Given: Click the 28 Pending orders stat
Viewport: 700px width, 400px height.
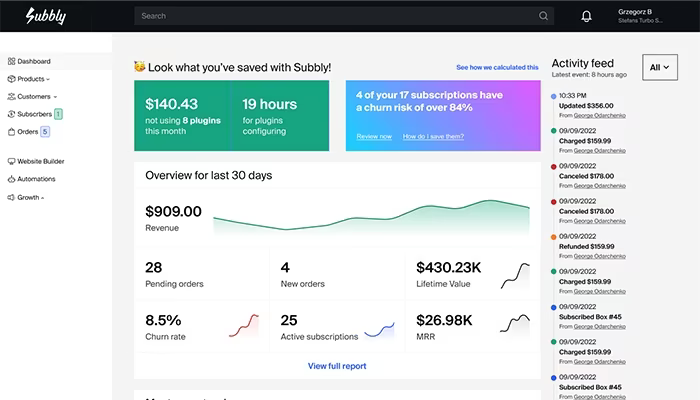Looking at the screenshot, I should [x=174, y=275].
